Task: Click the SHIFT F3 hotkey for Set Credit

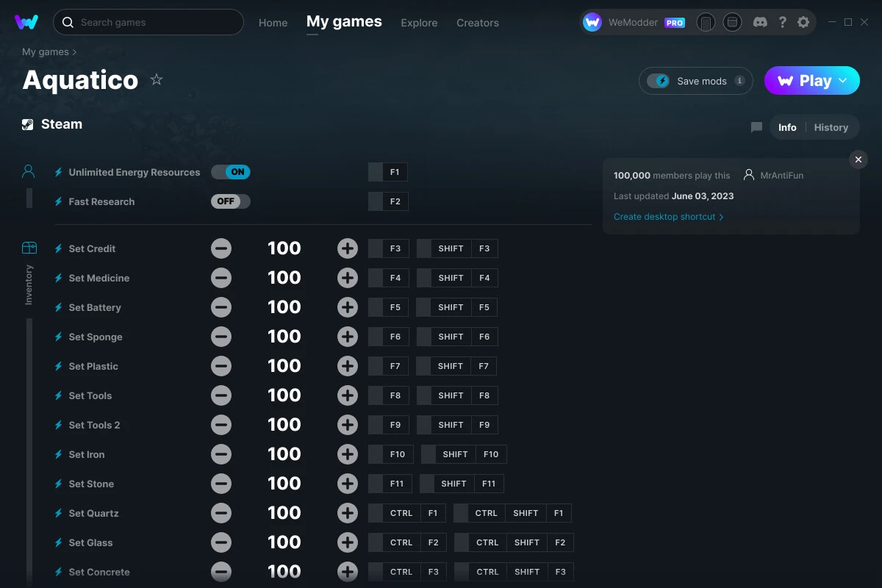Action: coord(457,248)
